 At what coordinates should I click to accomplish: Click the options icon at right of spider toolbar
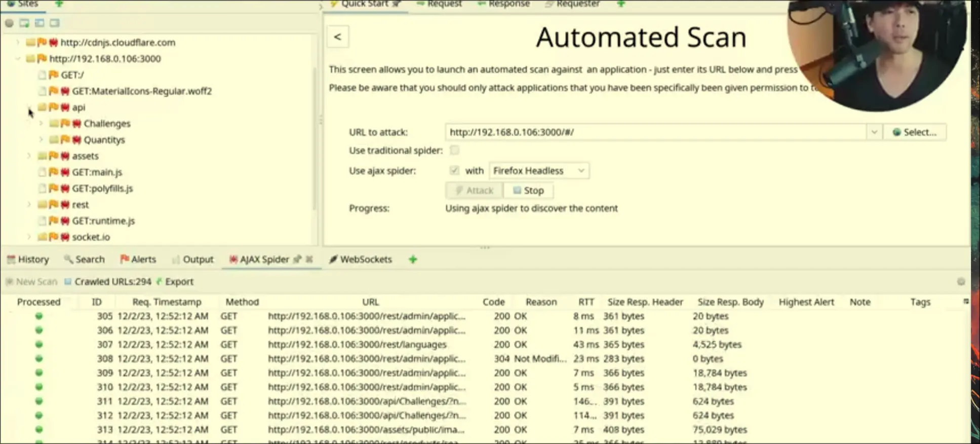961,281
